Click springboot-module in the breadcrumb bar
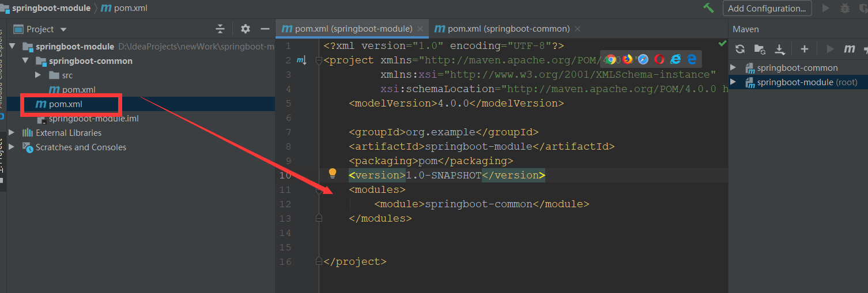This screenshot has height=293, width=868. (51, 8)
